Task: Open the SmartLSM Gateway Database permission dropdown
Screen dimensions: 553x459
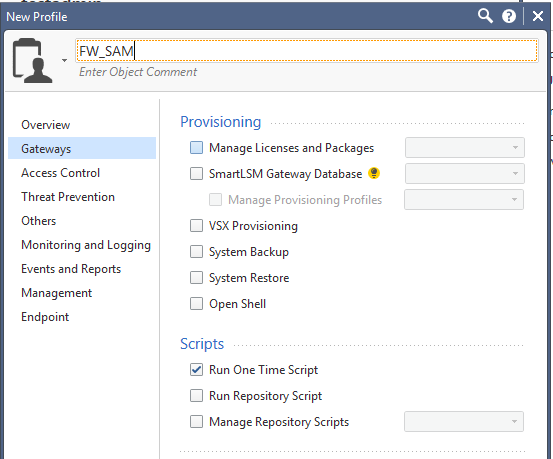Action: 464,174
